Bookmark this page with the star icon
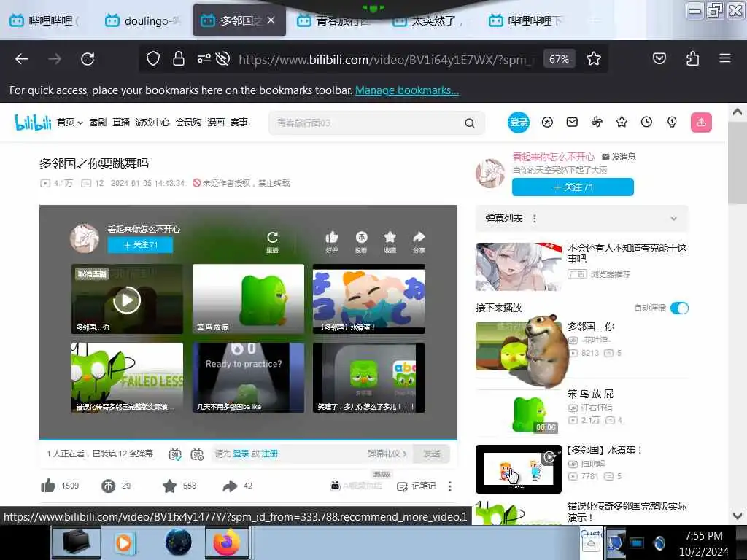Screen dimensions: 747x560 coord(594,59)
